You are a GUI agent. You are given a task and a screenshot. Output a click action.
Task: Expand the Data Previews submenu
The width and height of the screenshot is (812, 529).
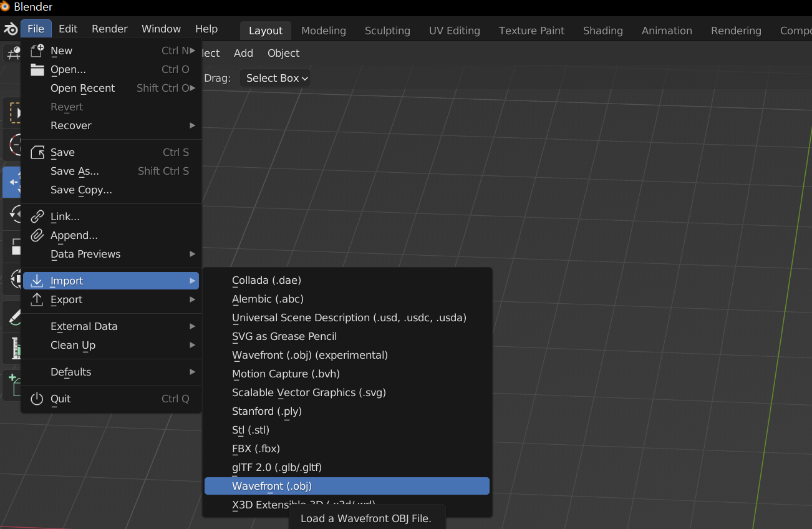(111, 254)
